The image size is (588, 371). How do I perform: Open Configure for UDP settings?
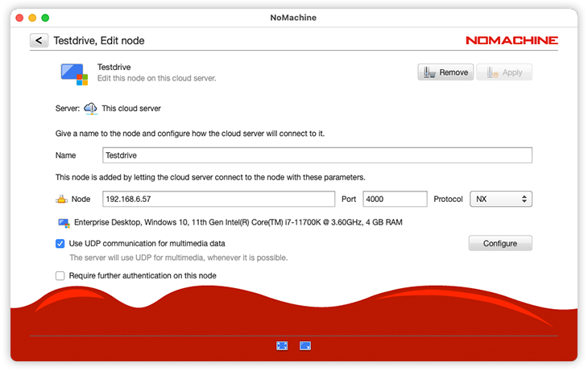[x=499, y=243]
